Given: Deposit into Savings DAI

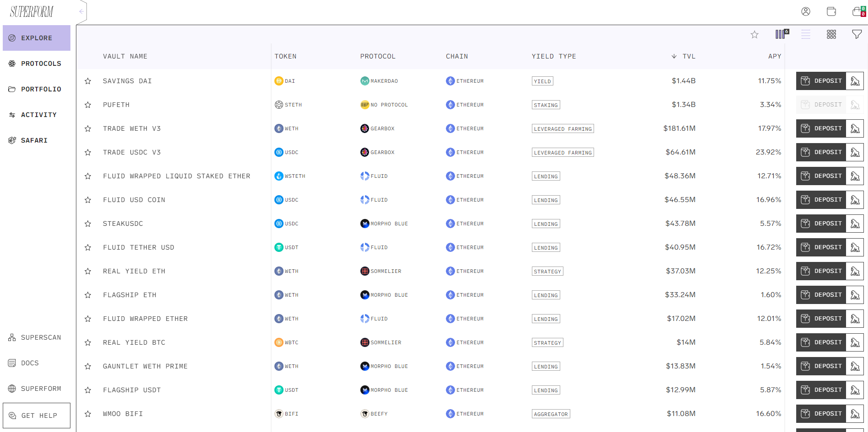Looking at the screenshot, I should click(821, 81).
